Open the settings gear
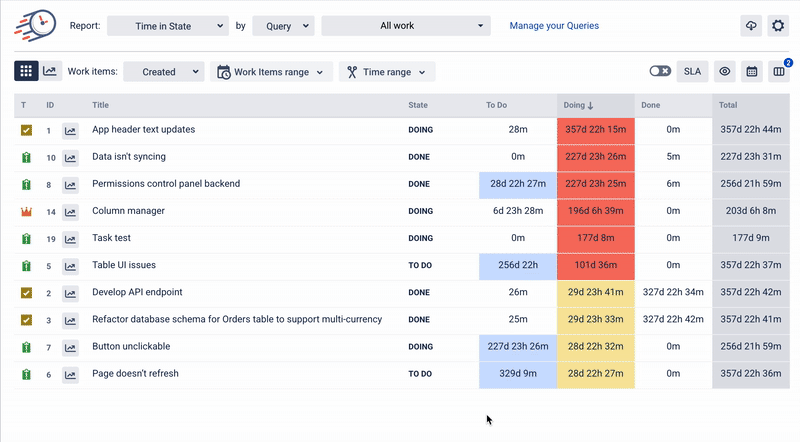The image size is (800, 442). click(x=777, y=26)
